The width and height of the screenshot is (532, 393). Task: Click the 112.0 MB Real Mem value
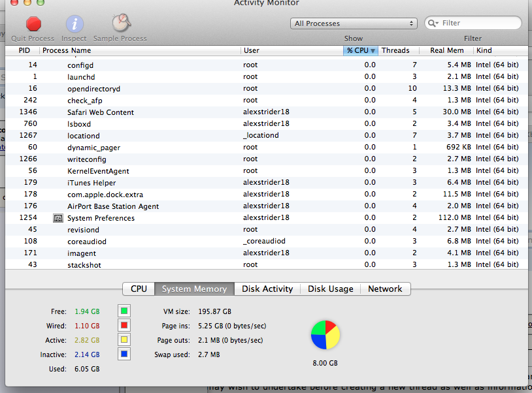(455, 217)
